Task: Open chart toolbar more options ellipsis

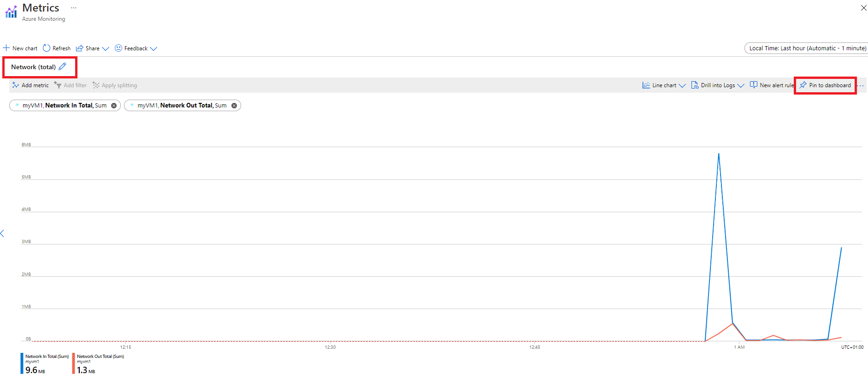Action: (861, 86)
